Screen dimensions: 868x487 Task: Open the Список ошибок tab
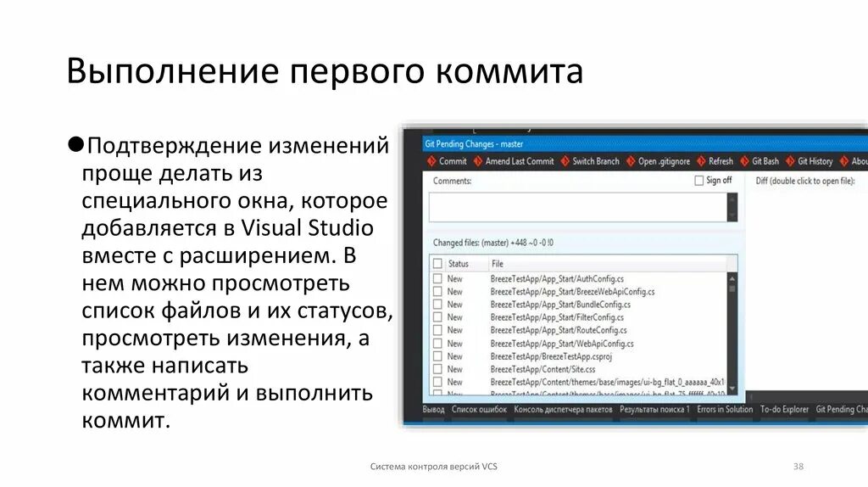tap(480, 410)
